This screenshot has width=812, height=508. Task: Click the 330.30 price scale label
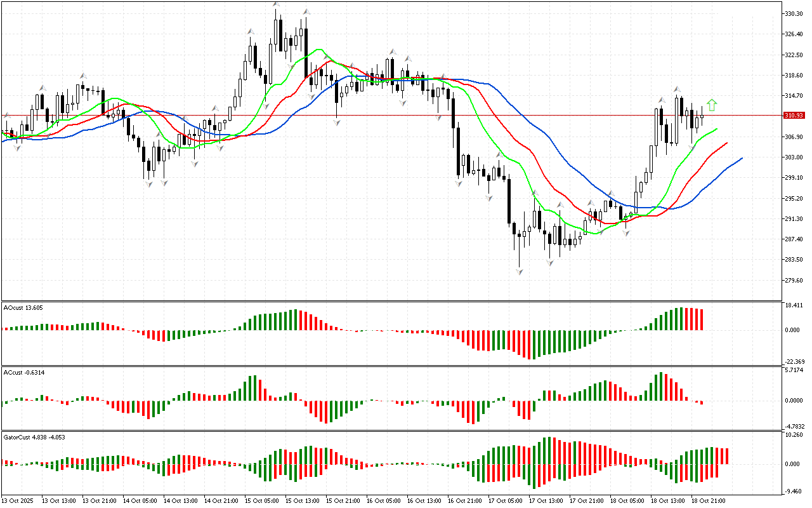794,13
